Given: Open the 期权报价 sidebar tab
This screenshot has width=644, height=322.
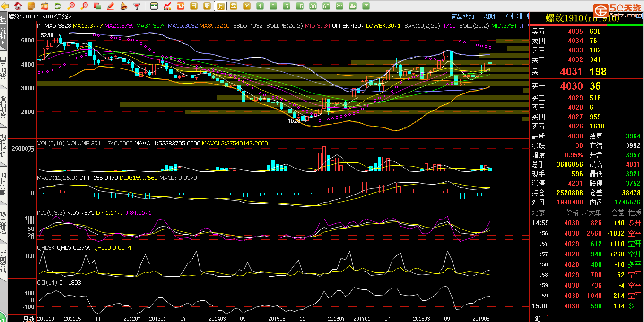Looking at the screenshot, I should pyautogui.click(x=3, y=146).
